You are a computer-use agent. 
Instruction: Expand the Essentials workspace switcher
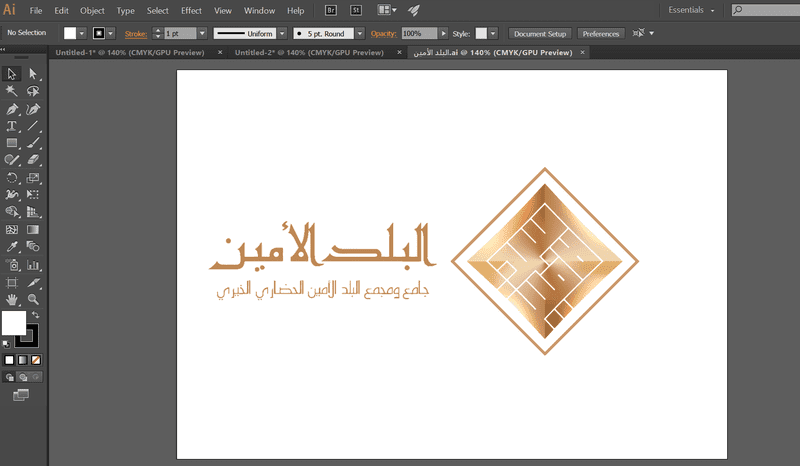pos(691,10)
